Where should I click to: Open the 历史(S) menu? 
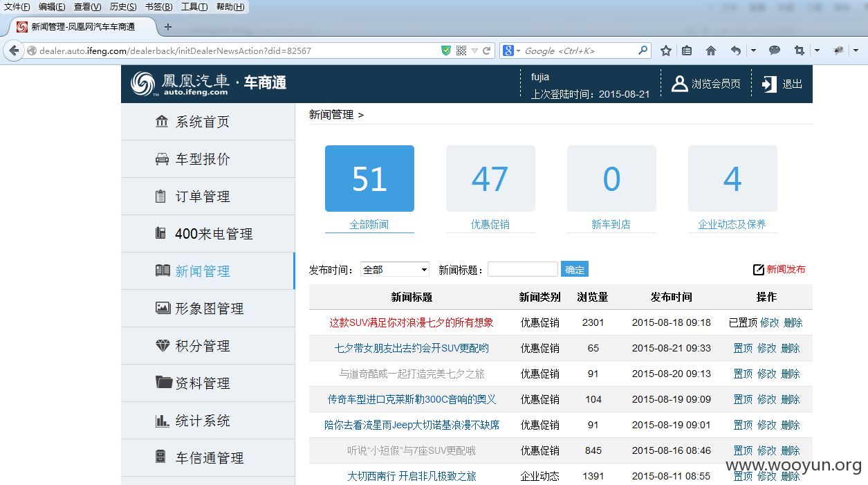point(123,7)
